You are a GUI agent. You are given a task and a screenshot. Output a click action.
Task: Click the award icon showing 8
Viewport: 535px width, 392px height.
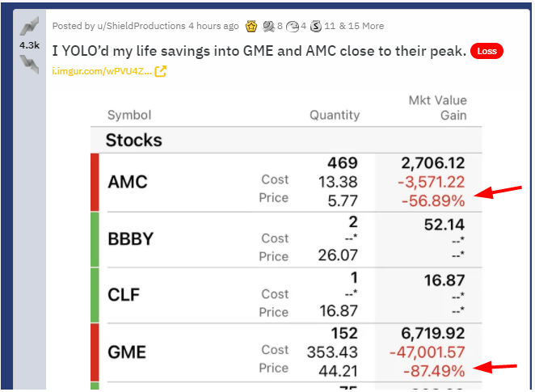coord(268,27)
